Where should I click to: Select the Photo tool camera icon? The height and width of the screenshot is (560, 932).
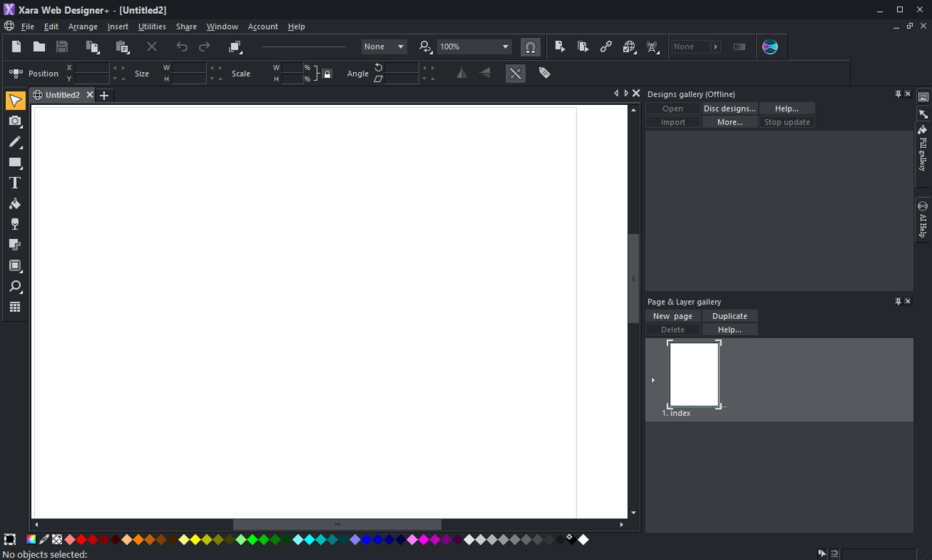[x=15, y=121]
